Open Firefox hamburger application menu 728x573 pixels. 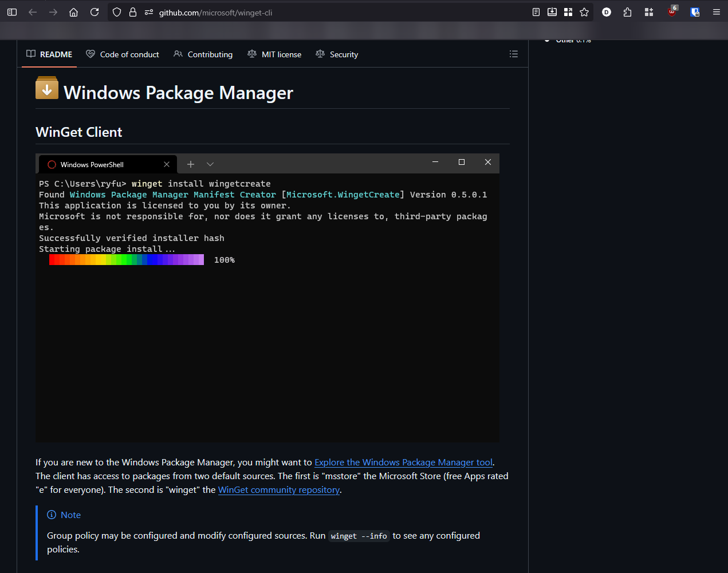pos(716,12)
